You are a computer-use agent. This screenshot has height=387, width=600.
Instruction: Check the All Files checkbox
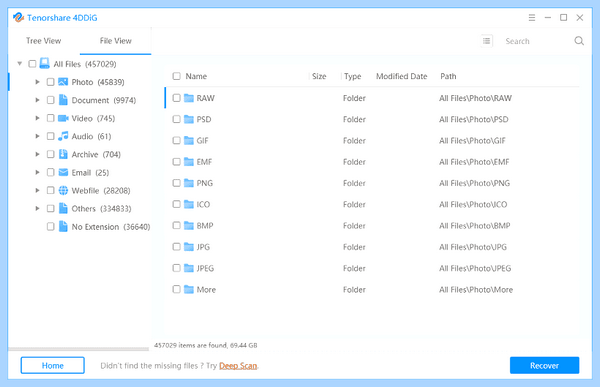[32, 64]
